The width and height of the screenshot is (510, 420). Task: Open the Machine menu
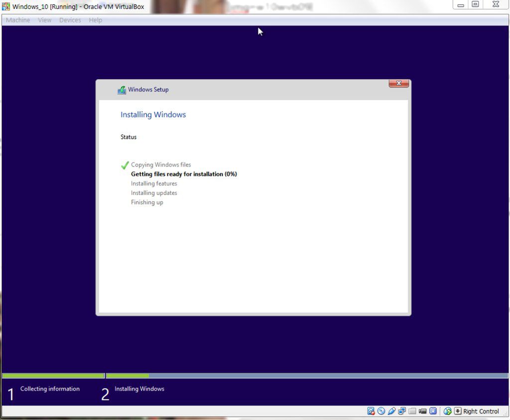pyautogui.click(x=18, y=20)
